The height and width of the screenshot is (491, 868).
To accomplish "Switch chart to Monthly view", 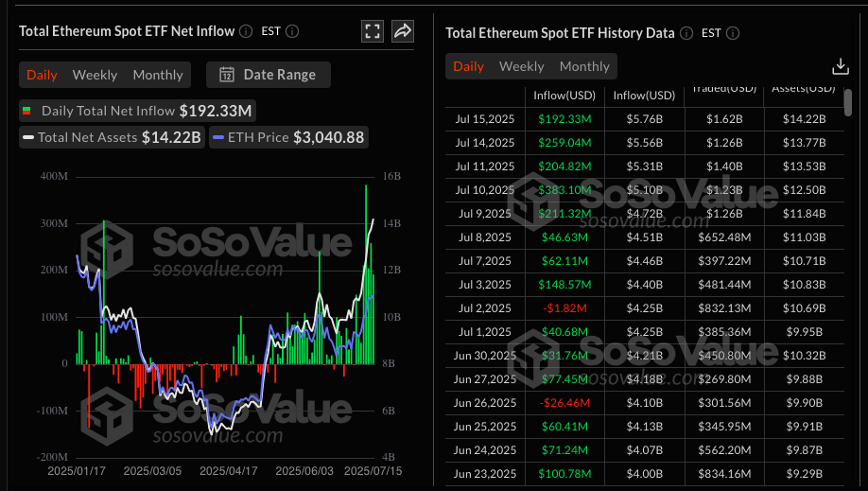I will click(158, 75).
